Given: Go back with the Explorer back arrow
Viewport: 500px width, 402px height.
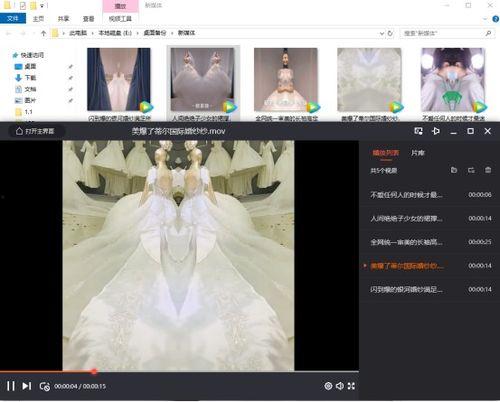Looking at the screenshot, I should pyautogui.click(x=9, y=33).
